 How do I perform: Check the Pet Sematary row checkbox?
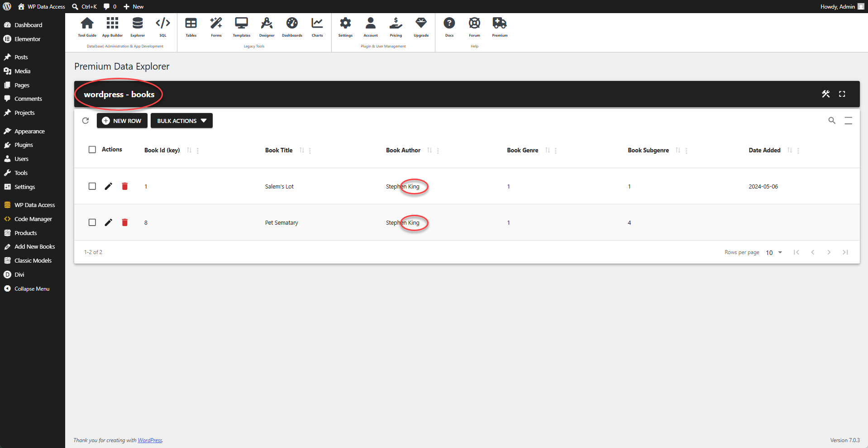tap(92, 222)
